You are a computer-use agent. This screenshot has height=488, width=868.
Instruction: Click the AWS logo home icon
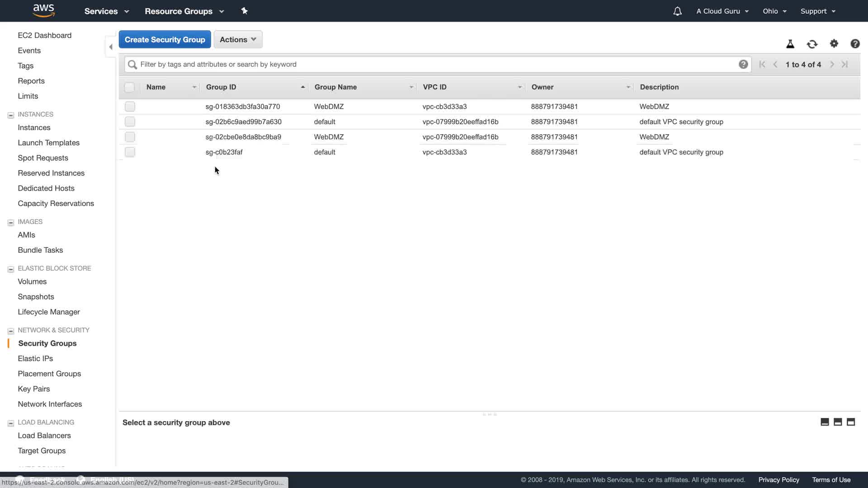click(43, 10)
